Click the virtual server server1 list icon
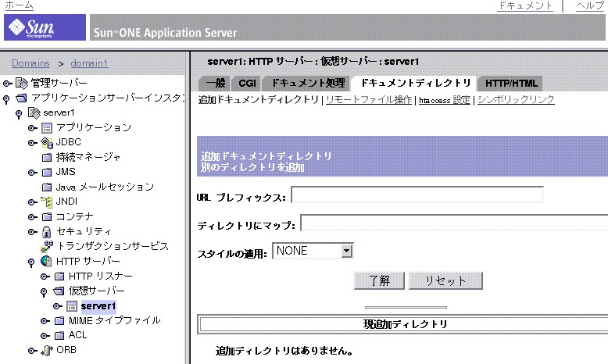Image resolution: width=608 pixels, height=364 pixels. tap(72, 306)
